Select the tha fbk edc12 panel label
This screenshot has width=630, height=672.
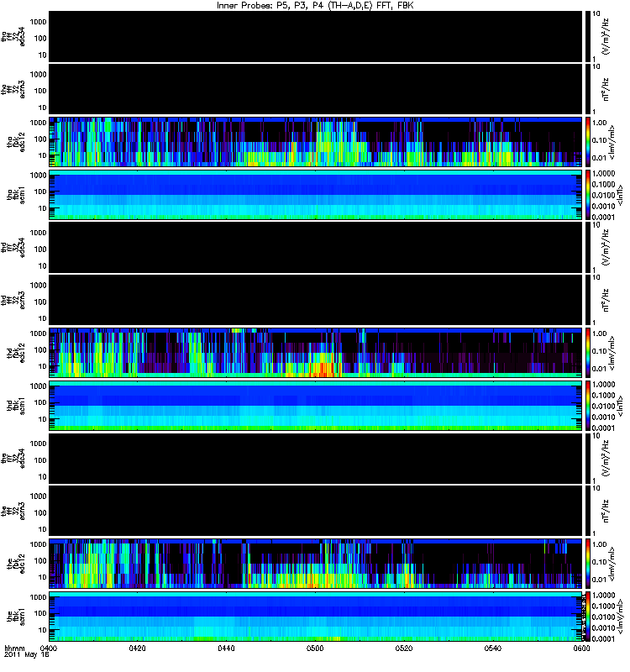click(x=16, y=142)
